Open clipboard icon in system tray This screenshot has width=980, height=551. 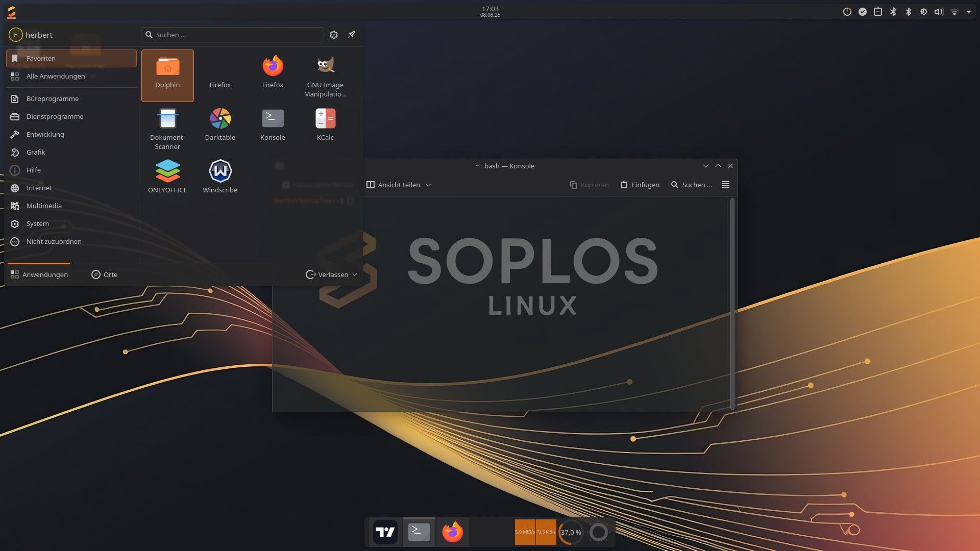pyautogui.click(x=878, y=12)
